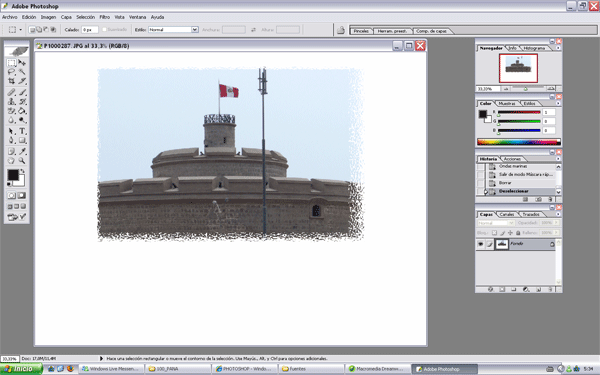Select the Notes tool
Screen dimensions: 600x375
11,152
